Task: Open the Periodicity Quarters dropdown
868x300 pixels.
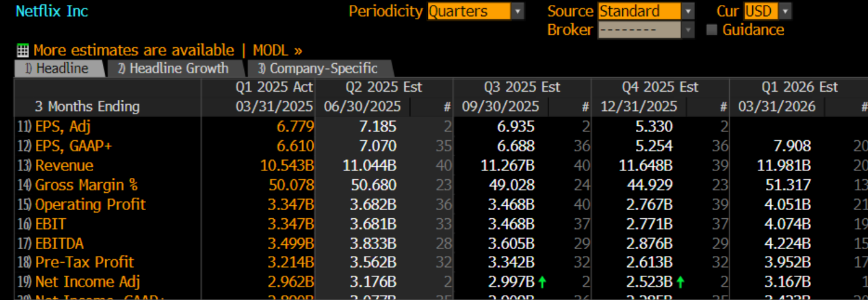Action: (475, 11)
